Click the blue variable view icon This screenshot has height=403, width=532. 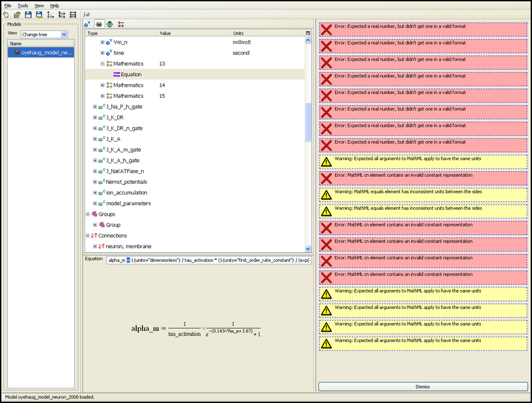click(x=87, y=24)
